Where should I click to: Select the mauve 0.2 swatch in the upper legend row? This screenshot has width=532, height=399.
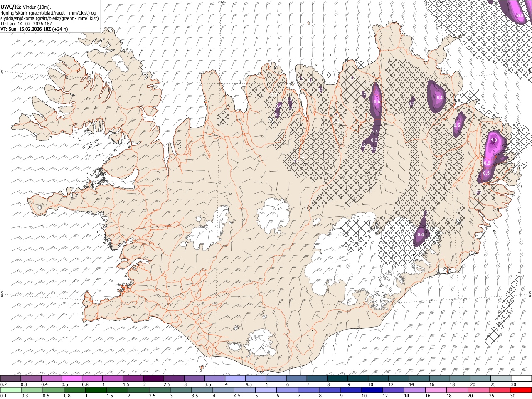pyautogui.click(x=11, y=378)
